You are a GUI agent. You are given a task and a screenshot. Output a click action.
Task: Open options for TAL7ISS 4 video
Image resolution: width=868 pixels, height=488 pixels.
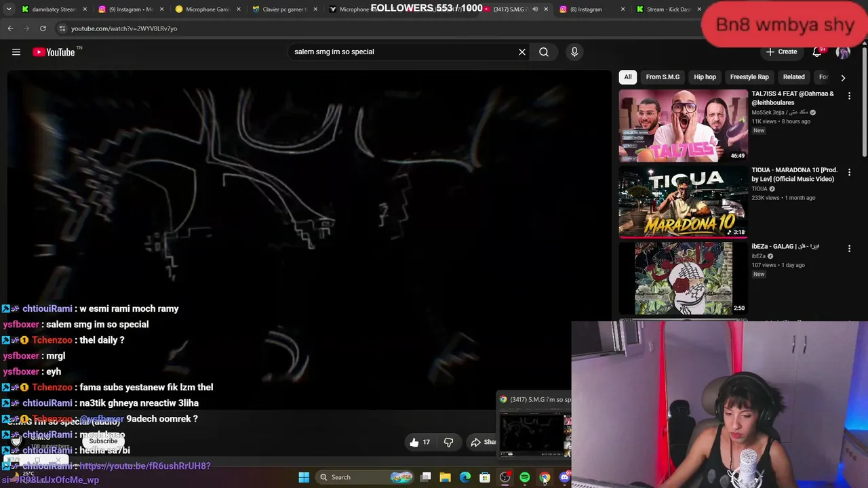[x=849, y=96]
